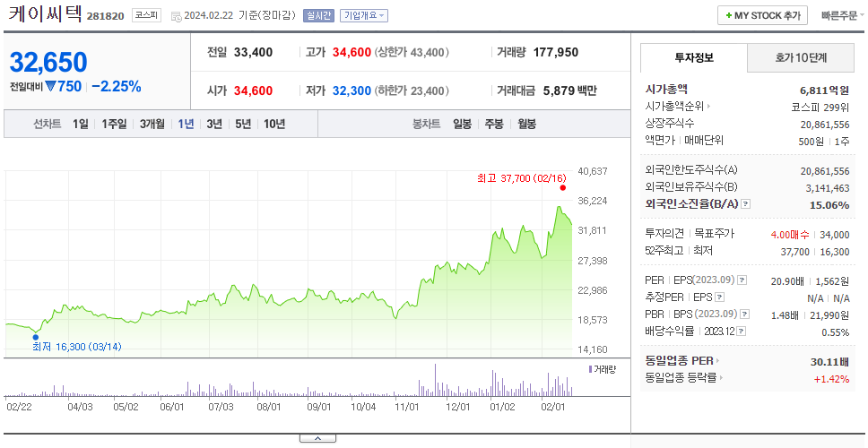Switch to the 호가10단계 tab
This screenshot has width=868, height=448.
(801, 57)
